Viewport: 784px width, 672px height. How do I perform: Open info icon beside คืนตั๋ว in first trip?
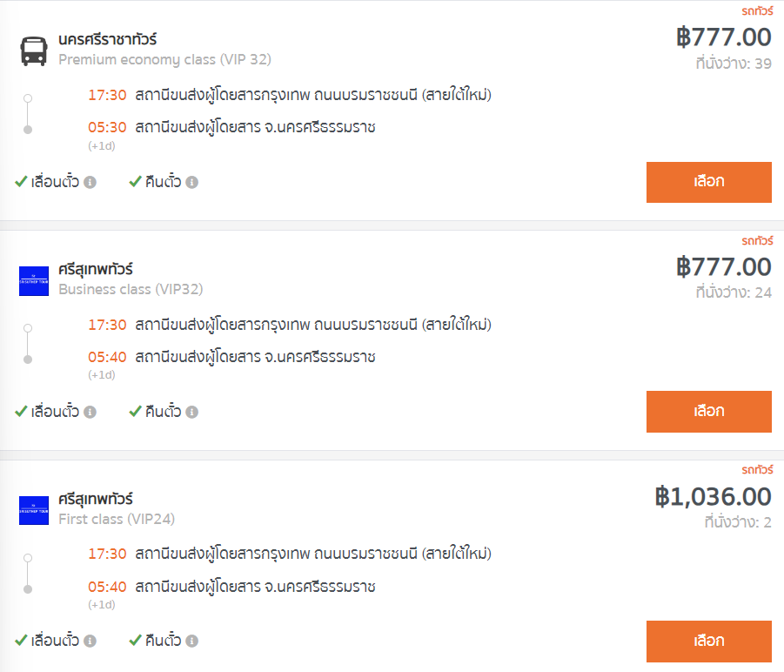pyautogui.click(x=192, y=183)
